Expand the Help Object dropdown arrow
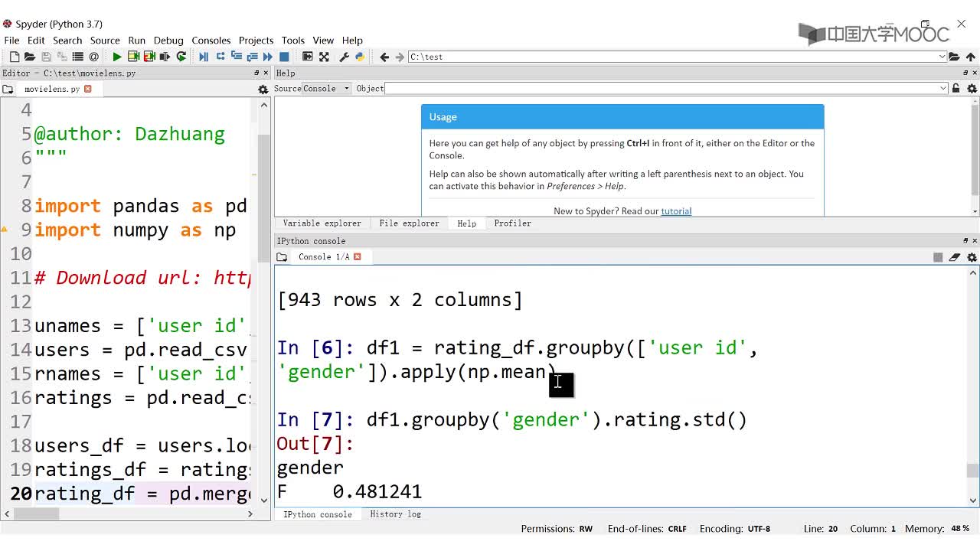 [x=943, y=89]
